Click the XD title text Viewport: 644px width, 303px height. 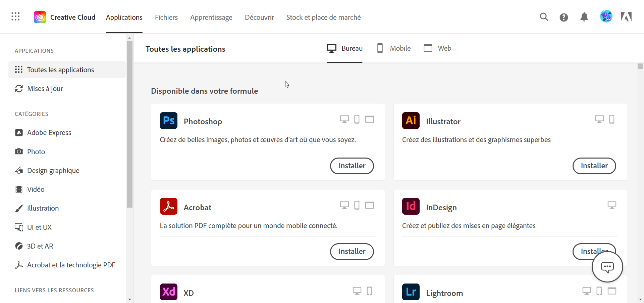189,293
